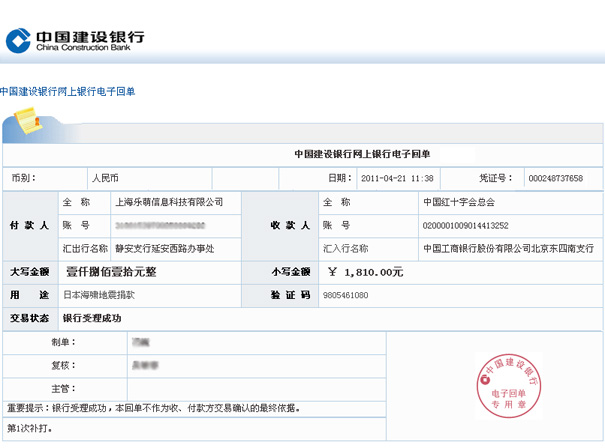
Task: Select the payer name 上海乐萌信息科技有限公司
Action: tap(169, 202)
